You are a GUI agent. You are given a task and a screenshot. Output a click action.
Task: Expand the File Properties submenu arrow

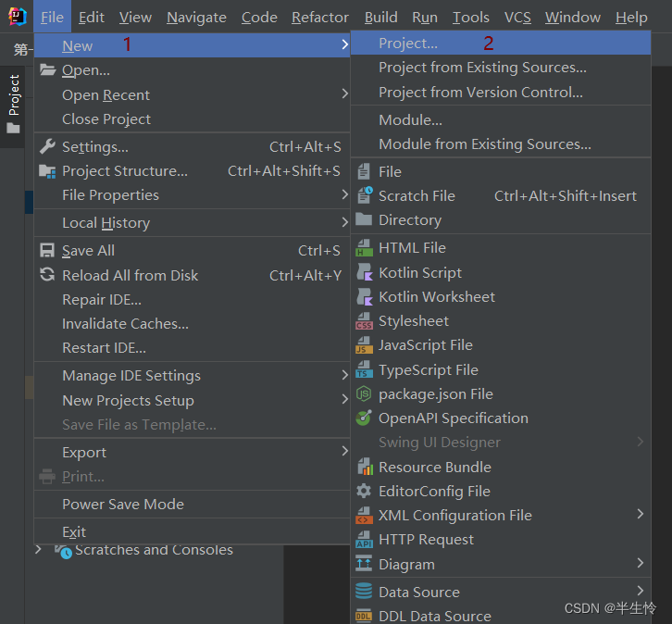coord(344,194)
